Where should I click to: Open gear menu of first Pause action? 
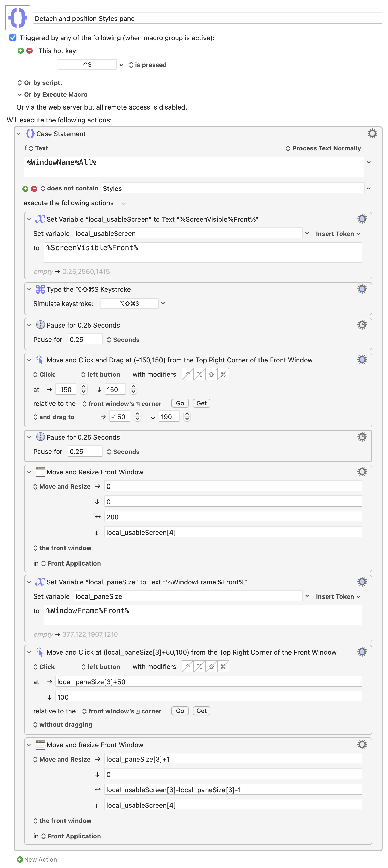coord(362,325)
